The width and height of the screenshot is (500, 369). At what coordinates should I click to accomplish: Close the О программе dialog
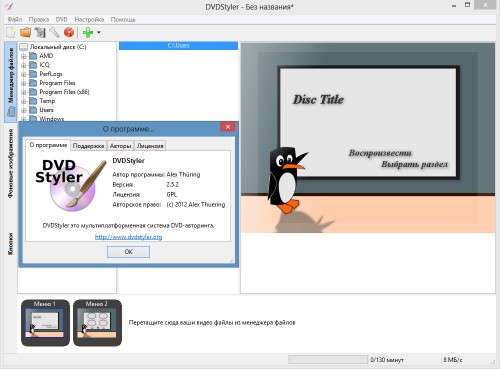[x=228, y=127]
